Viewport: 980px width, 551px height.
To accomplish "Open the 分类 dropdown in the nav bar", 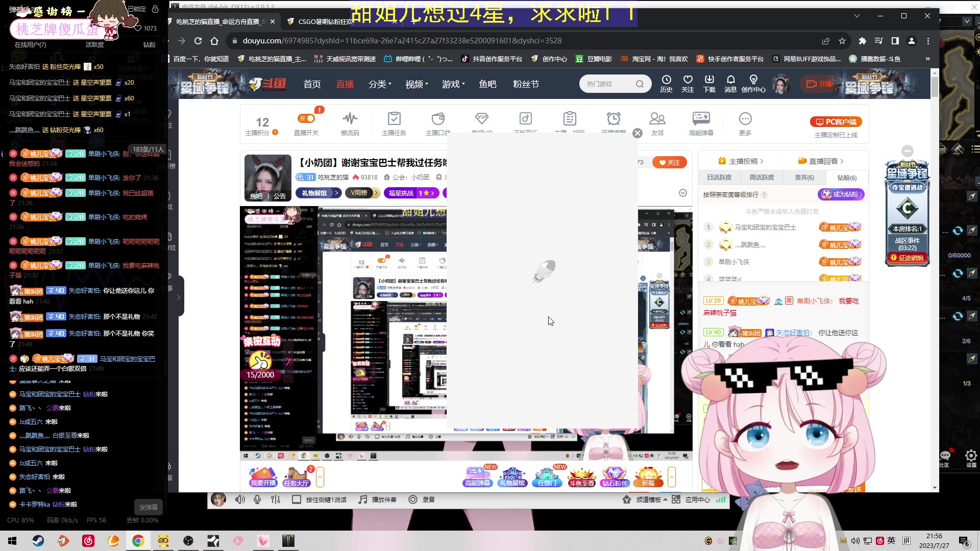I will (380, 84).
